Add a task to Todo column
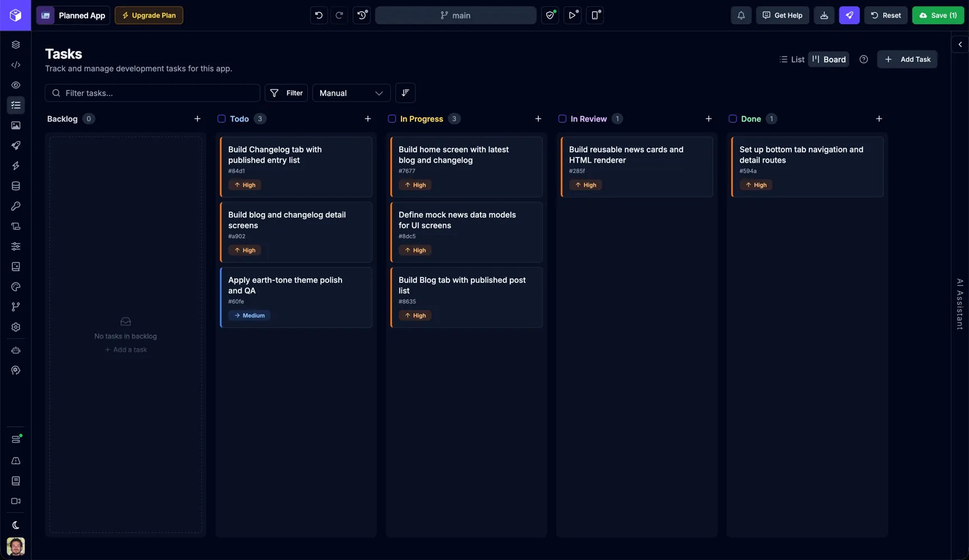Viewport: 969px width, 560px height. pyautogui.click(x=368, y=119)
